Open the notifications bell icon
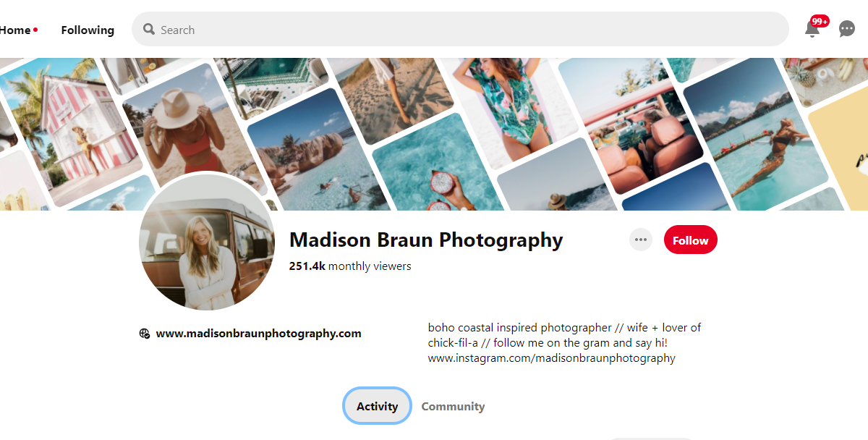This screenshot has width=868, height=440. pos(812,30)
